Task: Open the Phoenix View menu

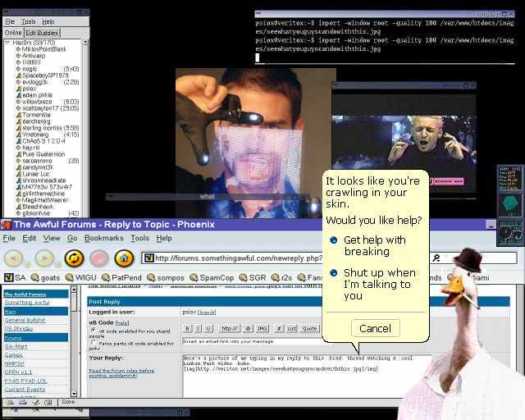Action: tap(52, 238)
